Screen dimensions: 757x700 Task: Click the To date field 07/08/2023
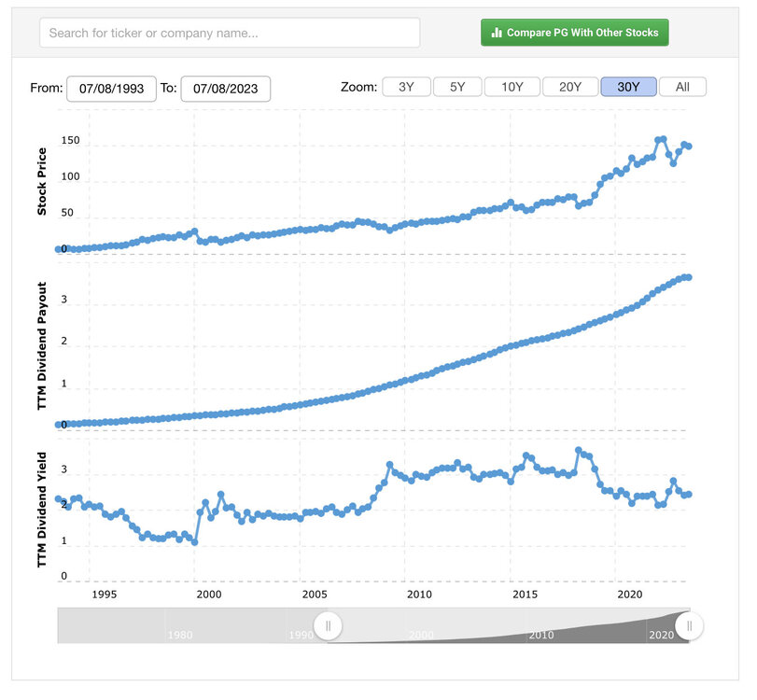(225, 89)
